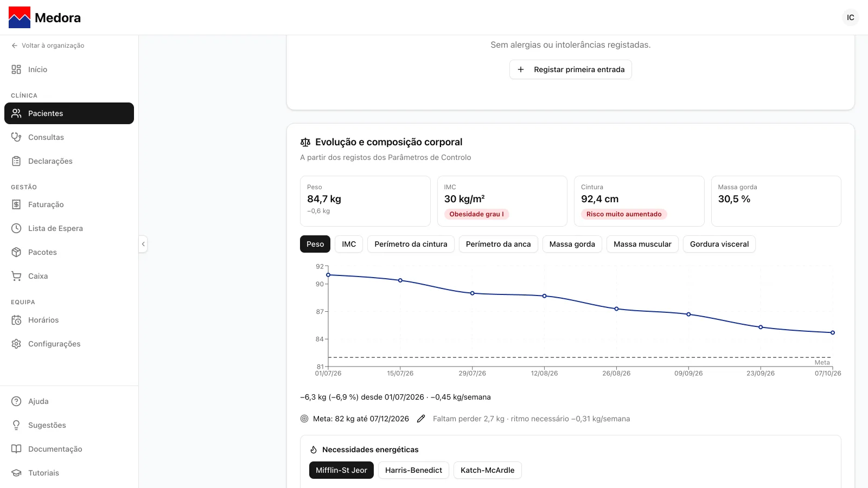Click the Configurações gear icon

16,344
